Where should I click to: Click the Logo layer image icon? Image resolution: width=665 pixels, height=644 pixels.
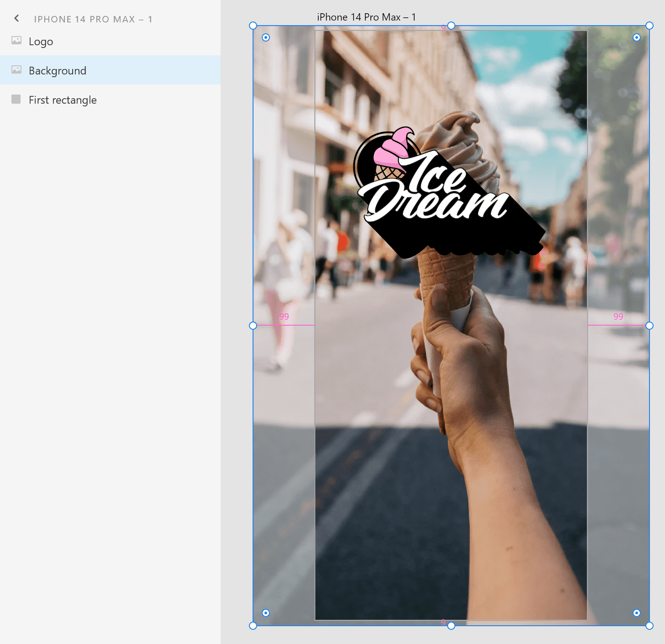click(x=16, y=41)
